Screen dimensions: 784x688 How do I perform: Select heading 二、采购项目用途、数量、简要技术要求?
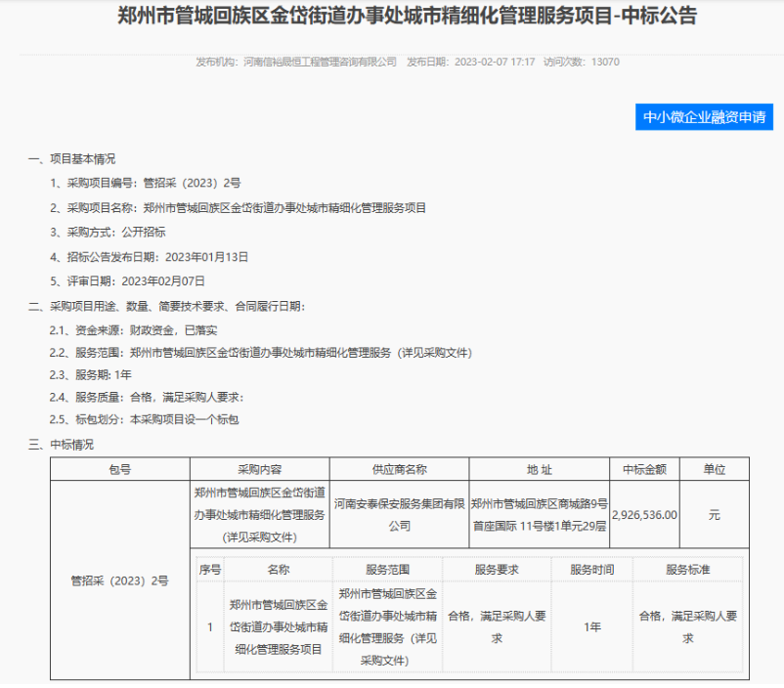tap(166, 306)
